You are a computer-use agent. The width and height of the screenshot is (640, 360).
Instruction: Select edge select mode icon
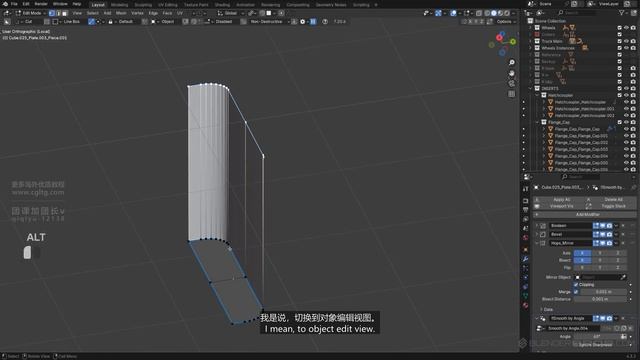[x=58, y=13]
